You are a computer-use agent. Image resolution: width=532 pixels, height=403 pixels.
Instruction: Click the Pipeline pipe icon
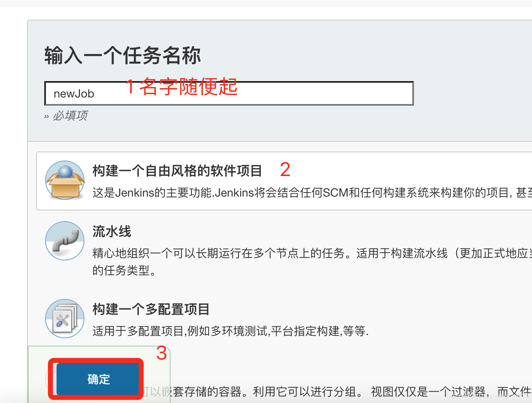click(65, 241)
